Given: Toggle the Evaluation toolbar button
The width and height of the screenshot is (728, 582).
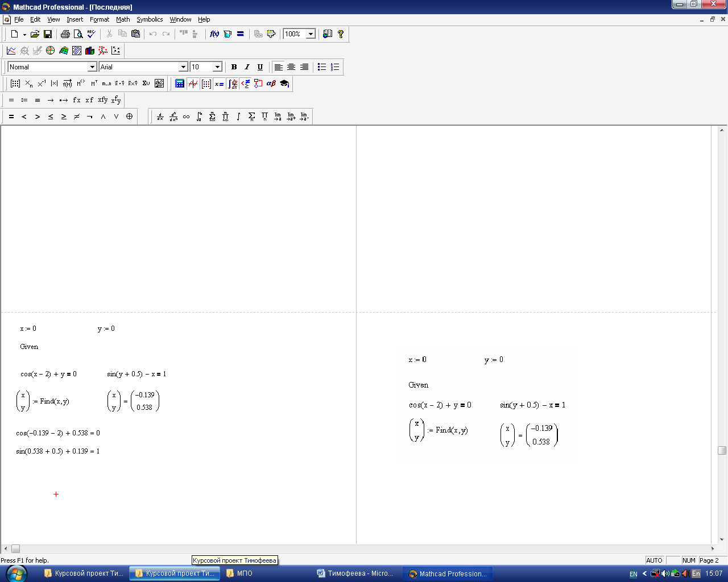Looking at the screenshot, I should [219, 84].
